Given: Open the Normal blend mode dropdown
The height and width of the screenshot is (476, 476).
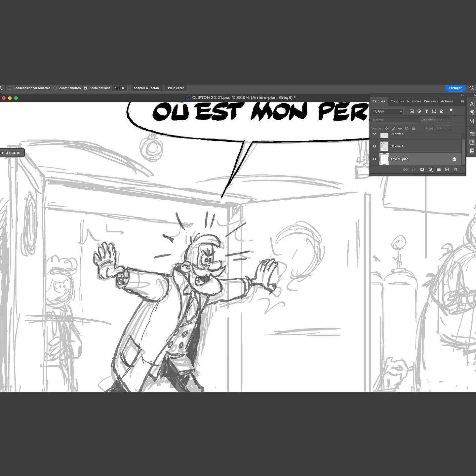Looking at the screenshot, I should (x=396, y=120).
